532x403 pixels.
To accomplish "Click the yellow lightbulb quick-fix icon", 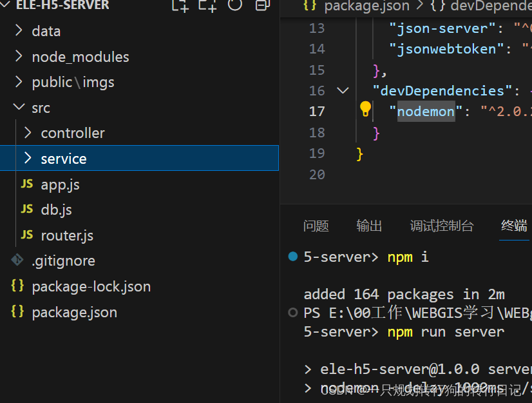I will click(x=365, y=109).
